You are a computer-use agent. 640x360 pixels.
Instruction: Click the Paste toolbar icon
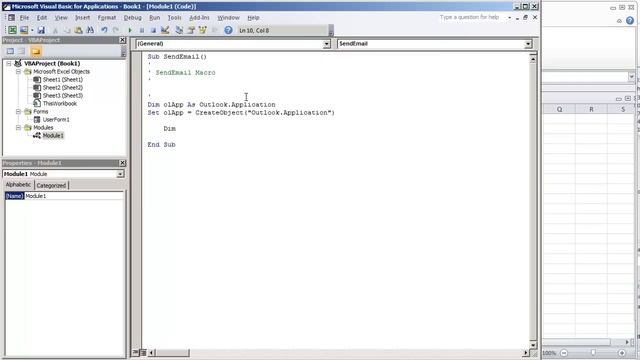coord(78,30)
